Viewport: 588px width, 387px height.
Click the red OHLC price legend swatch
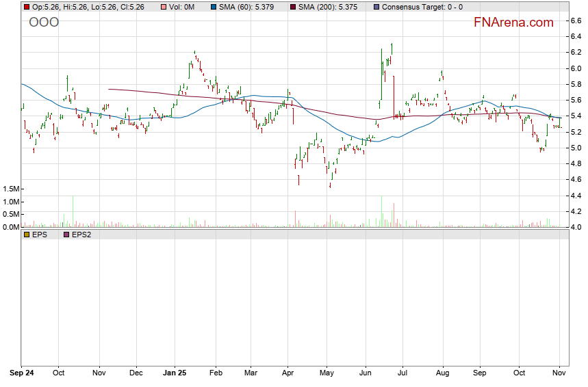click(26, 7)
